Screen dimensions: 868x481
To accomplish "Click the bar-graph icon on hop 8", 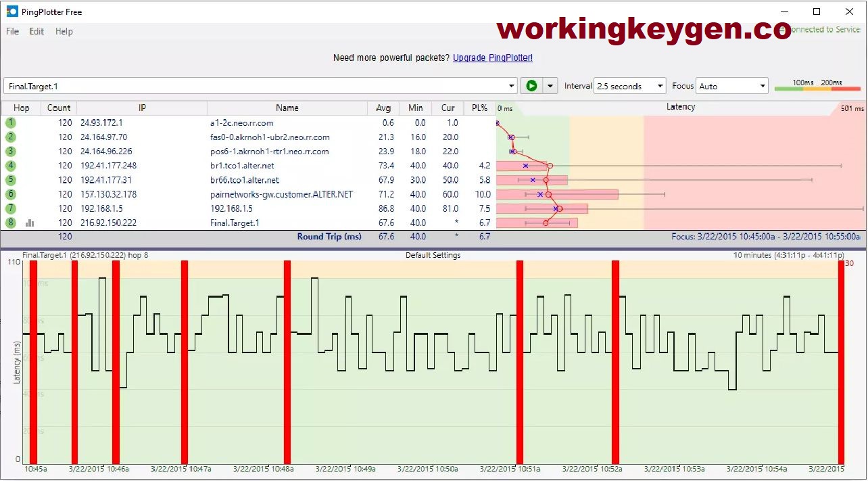I will pyautogui.click(x=30, y=223).
